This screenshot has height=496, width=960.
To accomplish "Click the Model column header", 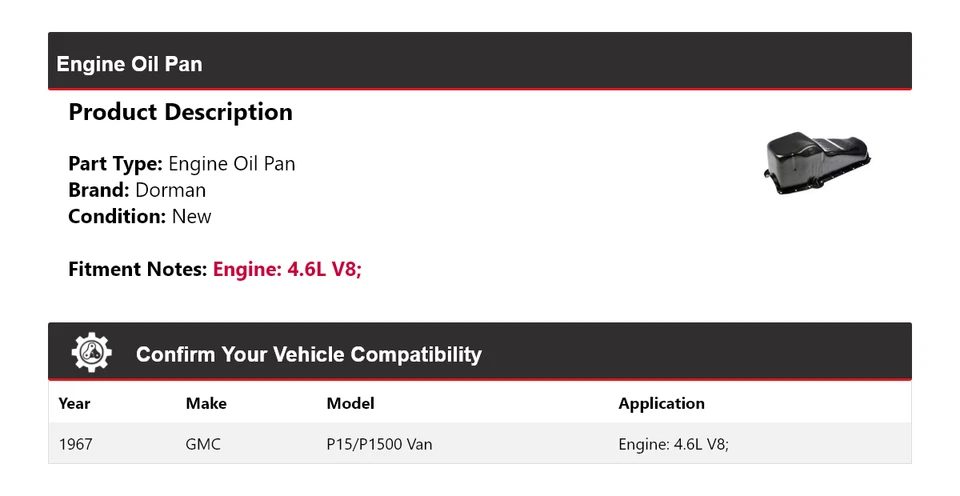I will [350, 404].
